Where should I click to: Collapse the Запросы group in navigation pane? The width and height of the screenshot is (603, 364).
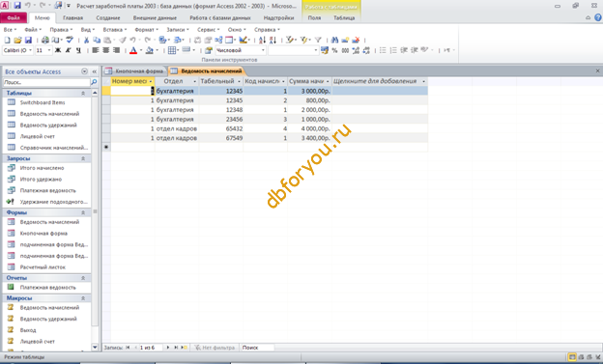click(x=83, y=158)
